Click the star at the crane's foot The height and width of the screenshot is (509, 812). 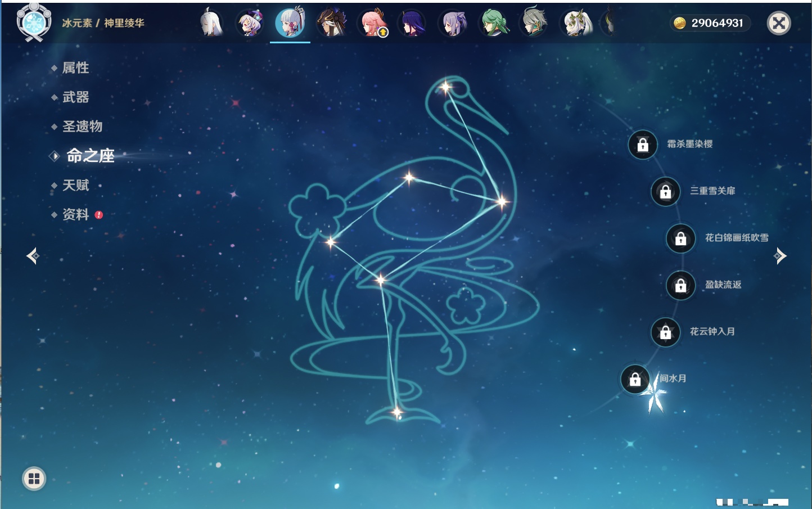click(396, 412)
